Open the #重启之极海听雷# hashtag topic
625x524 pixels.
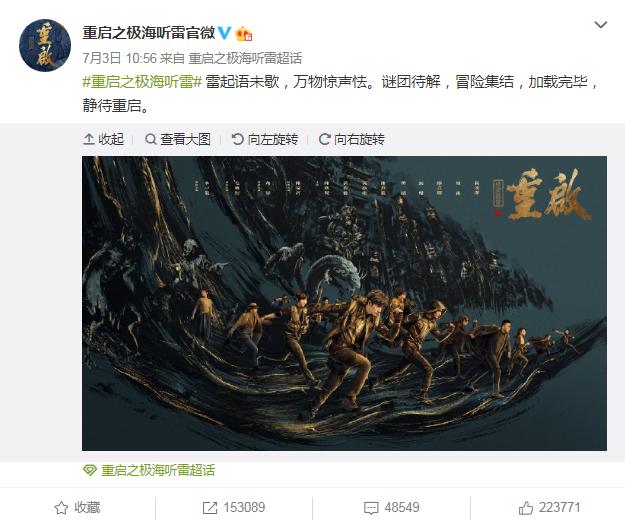[x=142, y=82]
